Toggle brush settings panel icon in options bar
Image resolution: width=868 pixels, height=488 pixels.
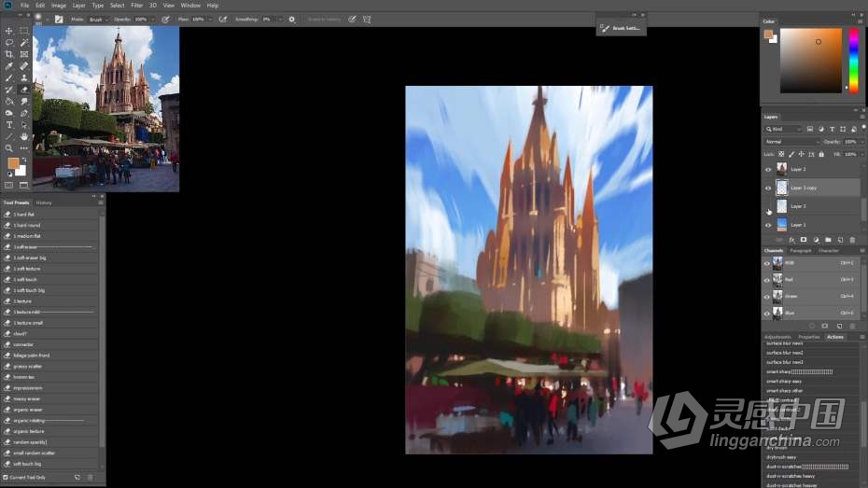point(59,20)
